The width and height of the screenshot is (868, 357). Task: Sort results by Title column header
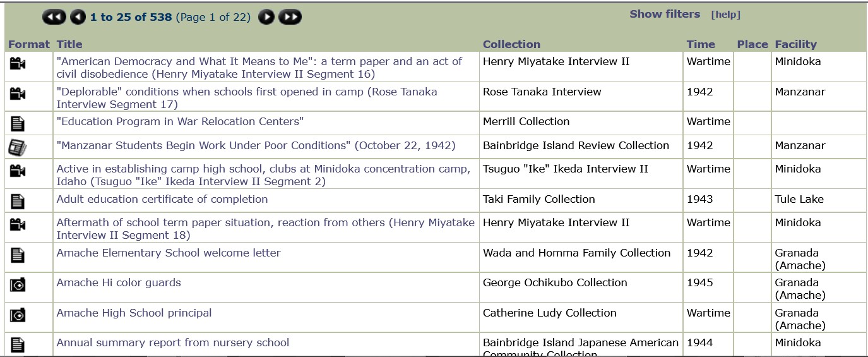pos(69,44)
